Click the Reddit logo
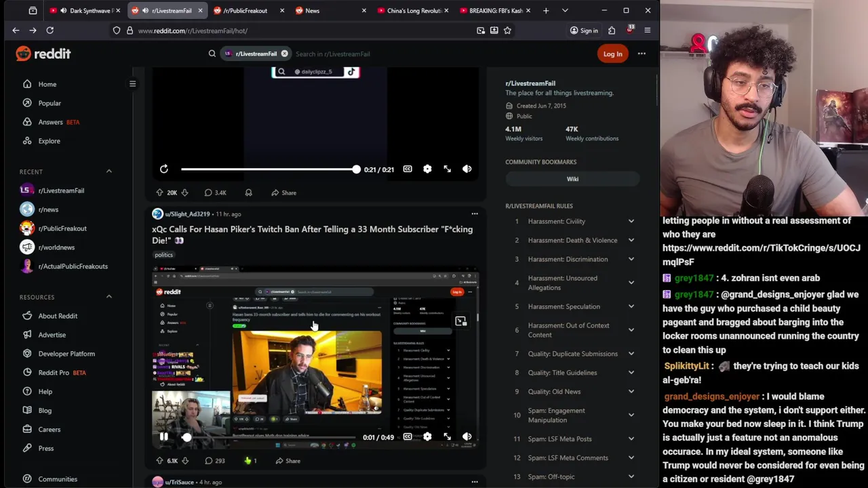The height and width of the screenshot is (488, 868). [43, 54]
